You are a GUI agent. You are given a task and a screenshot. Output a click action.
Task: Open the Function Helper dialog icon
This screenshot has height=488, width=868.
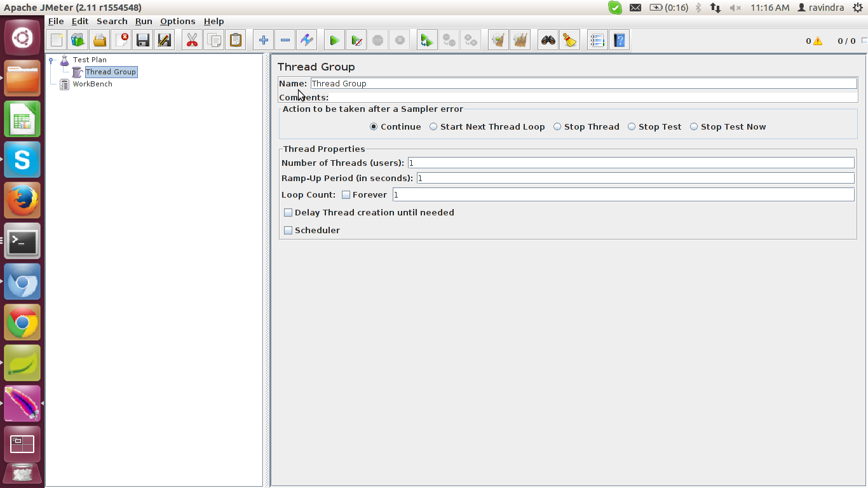[x=597, y=41]
